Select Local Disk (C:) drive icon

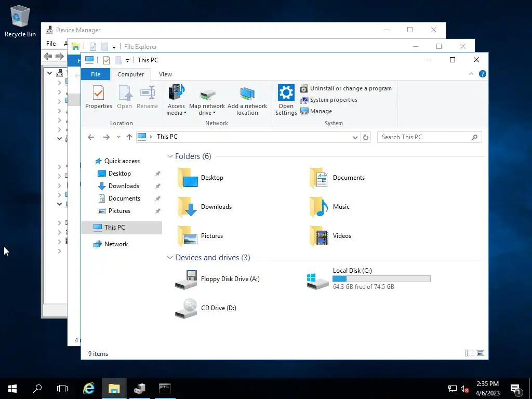(317, 281)
